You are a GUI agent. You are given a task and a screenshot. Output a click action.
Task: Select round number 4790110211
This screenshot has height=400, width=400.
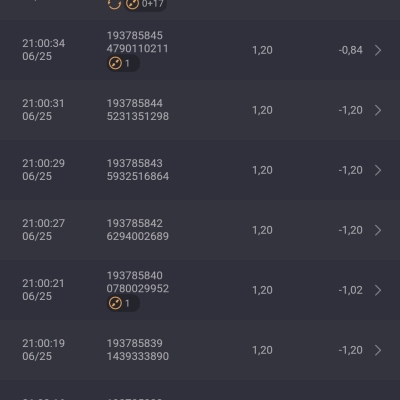tap(137, 49)
